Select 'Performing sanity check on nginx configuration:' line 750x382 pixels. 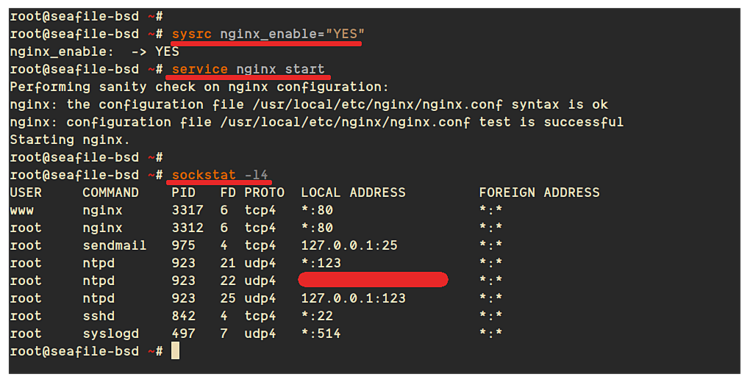click(199, 87)
